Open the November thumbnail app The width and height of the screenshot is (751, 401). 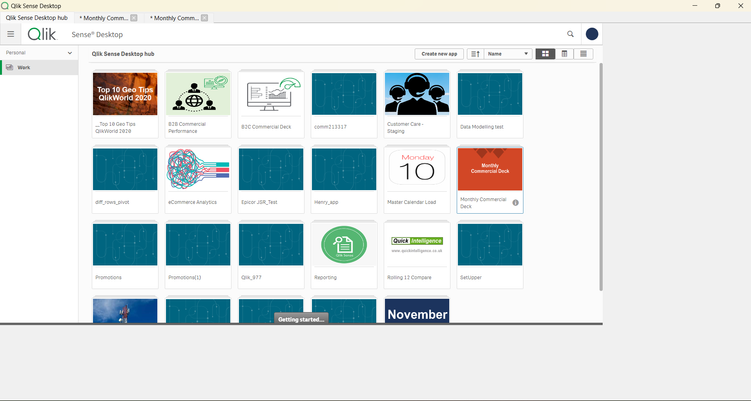click(417, 310)
